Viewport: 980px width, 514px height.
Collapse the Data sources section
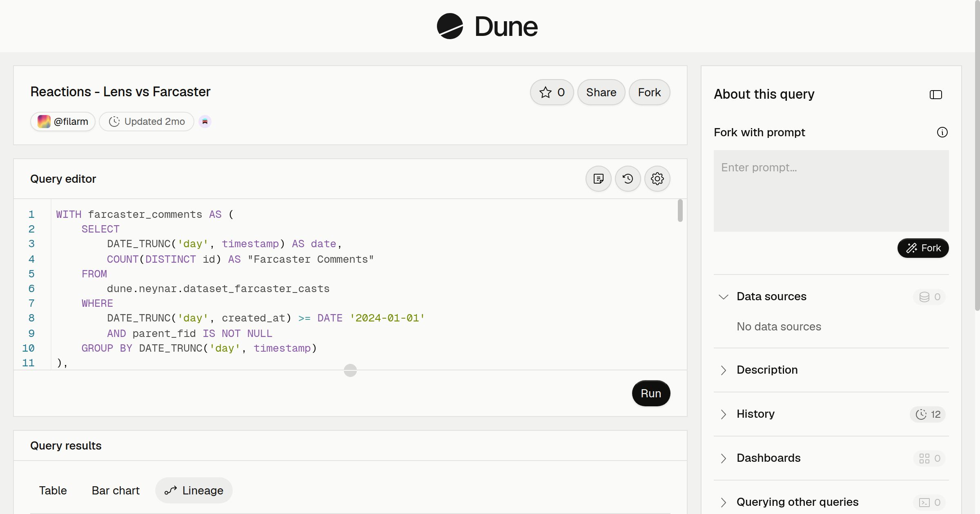(x=724, y=297)
